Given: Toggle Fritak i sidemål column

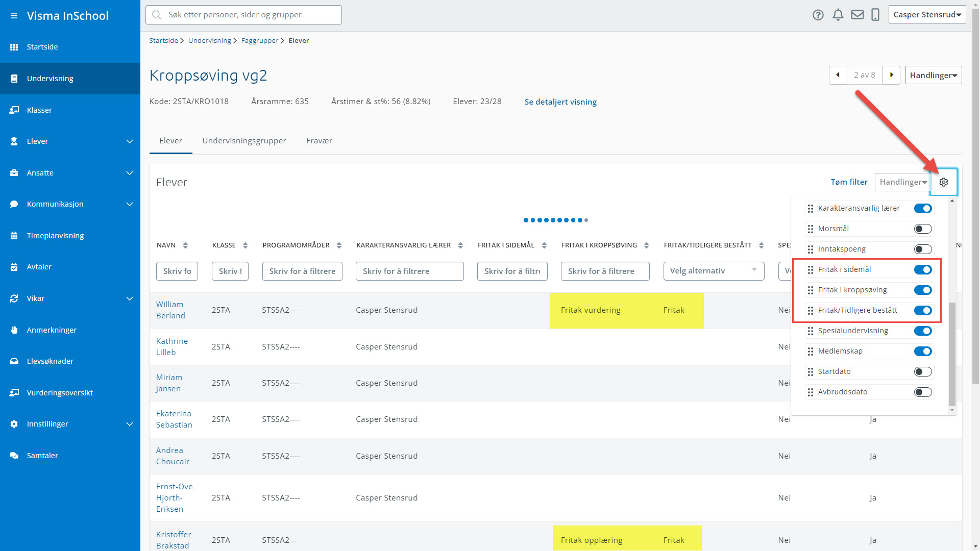Looking at the screenshot, I should coord(923,270).
